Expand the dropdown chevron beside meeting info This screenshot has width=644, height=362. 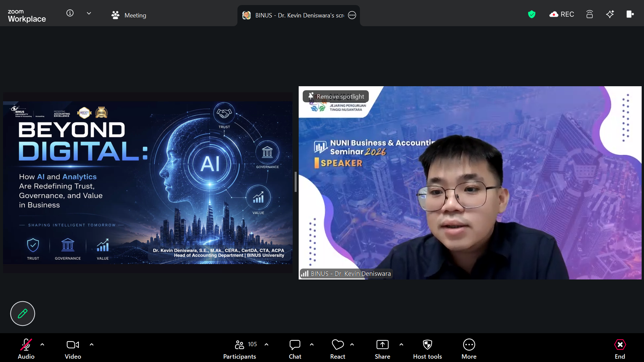pos(89,13)
